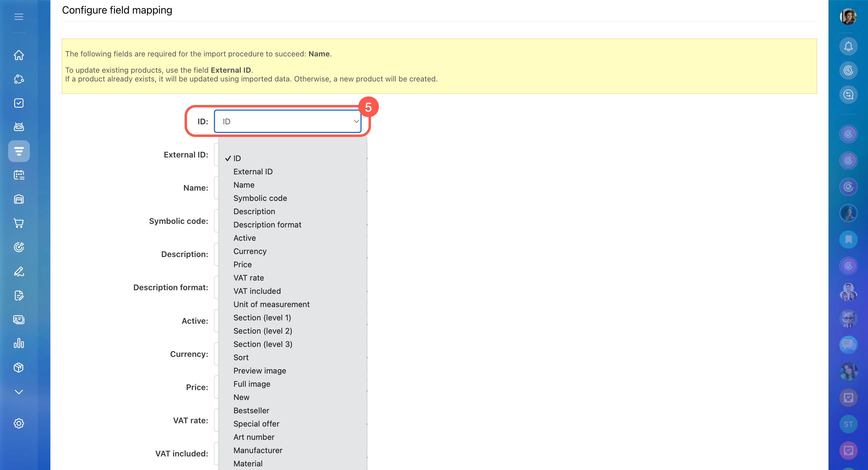This screenshot has width=868, height=470.
Task: Open the chat search icon on right panel
Action: (848, 95)
